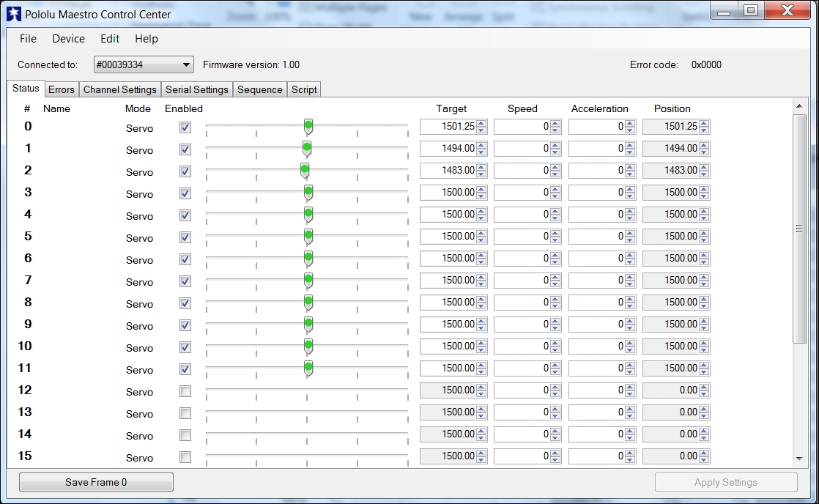Enable channel 12 servo checkbox

click(x=185, y=391)
